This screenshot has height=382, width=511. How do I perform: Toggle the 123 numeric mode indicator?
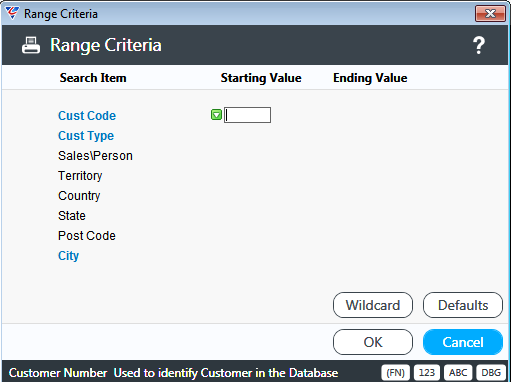427,373
